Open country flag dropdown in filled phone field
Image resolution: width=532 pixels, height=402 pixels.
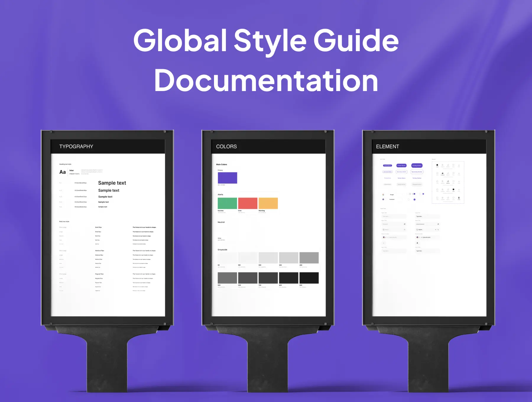click(418, 237)
